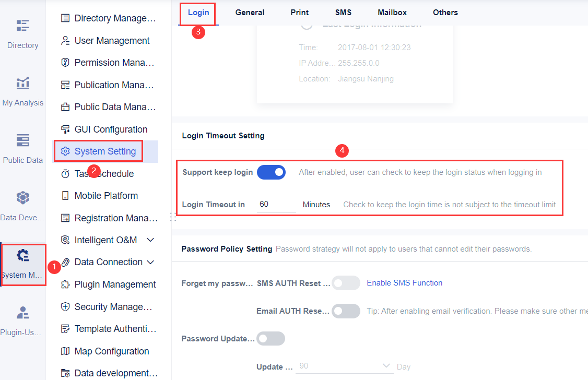The width and height of the screenshot is (588, 380).
Task: Enable the SMS AUTH Reset toggle
Action: point(346,283)
